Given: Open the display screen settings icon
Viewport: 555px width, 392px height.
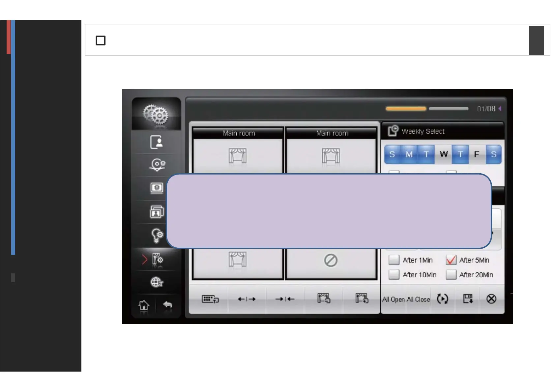Looking at the screenshot, I should (157, 188).
